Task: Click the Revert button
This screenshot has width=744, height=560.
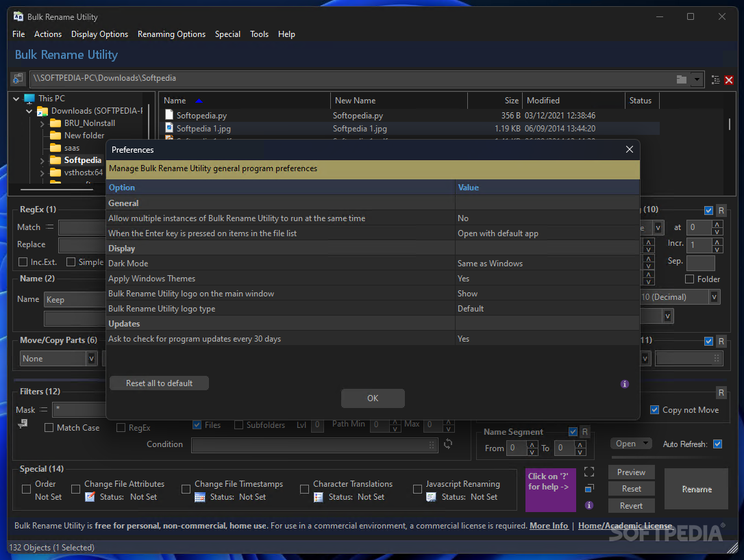Action: (x=631, y=505)
